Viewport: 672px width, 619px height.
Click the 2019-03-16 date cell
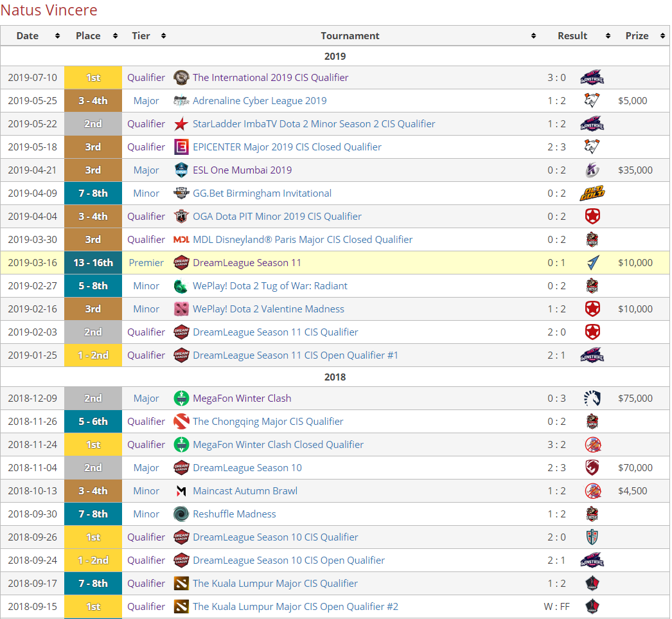33,263
